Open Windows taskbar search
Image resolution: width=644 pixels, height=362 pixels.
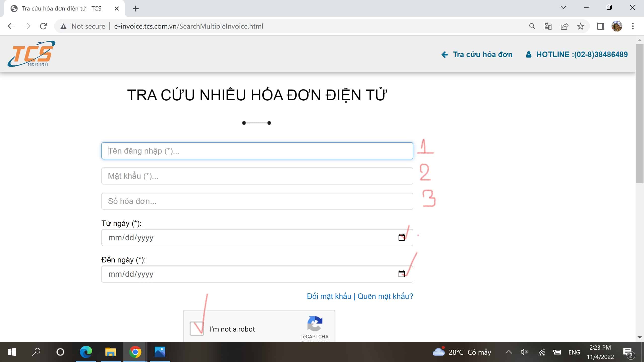click(x=36, y=352)
